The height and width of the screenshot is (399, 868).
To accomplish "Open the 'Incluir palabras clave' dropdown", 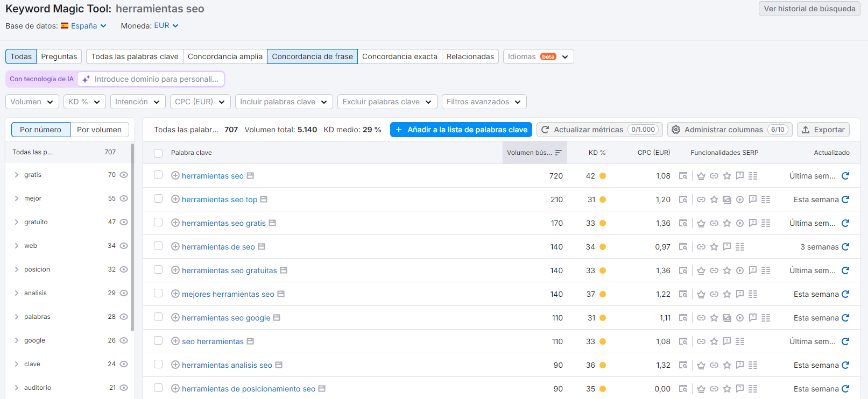I will click(x=284, y=102).
